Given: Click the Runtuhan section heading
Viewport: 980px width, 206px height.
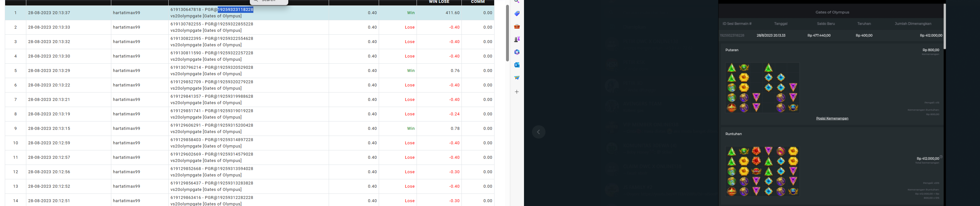Looking at the screenshot, I should coord(733,134).
